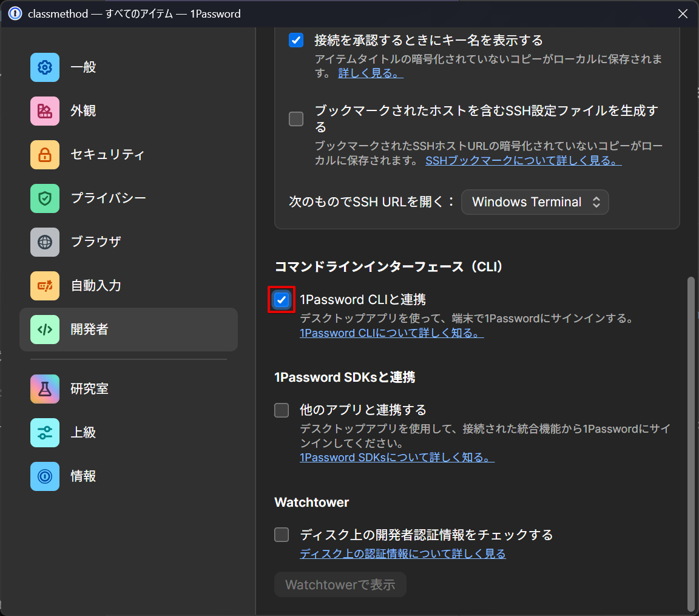Tick the SSH設定ファイルを生成する checkbox
Screen dimensions: 699x616
click(296, 119)
